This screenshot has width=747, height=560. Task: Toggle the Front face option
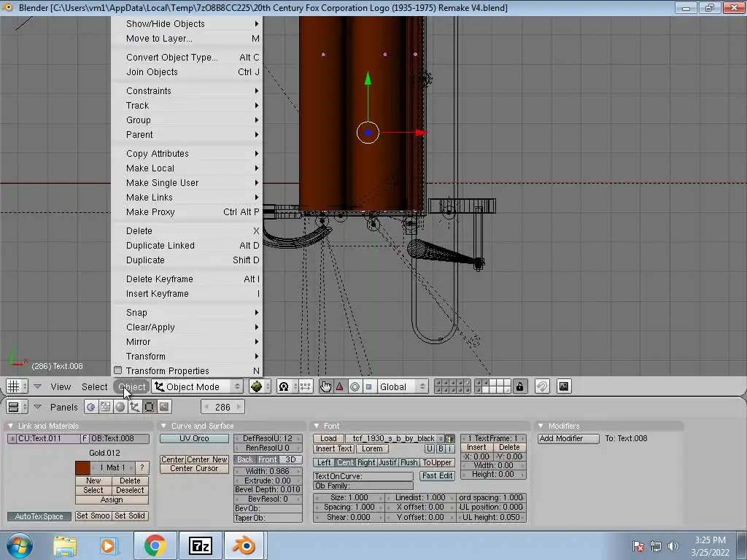click(267, 459)
